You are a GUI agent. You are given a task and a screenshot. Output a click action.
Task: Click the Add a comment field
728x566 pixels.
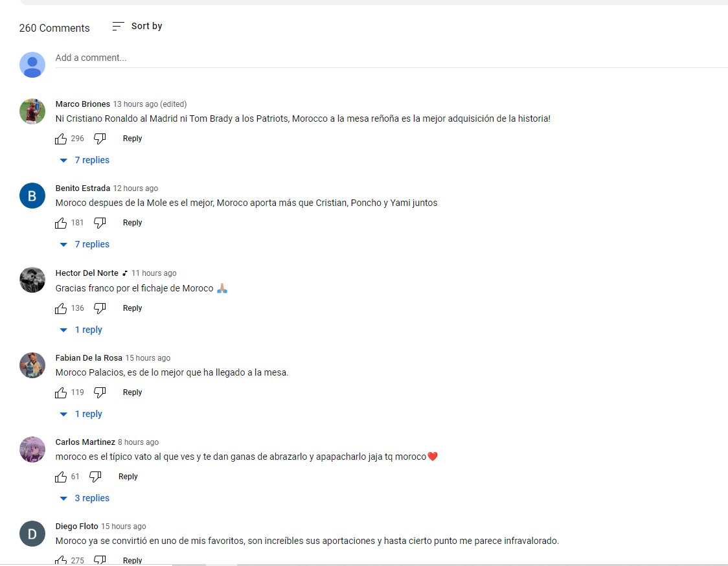coord(391,58)
